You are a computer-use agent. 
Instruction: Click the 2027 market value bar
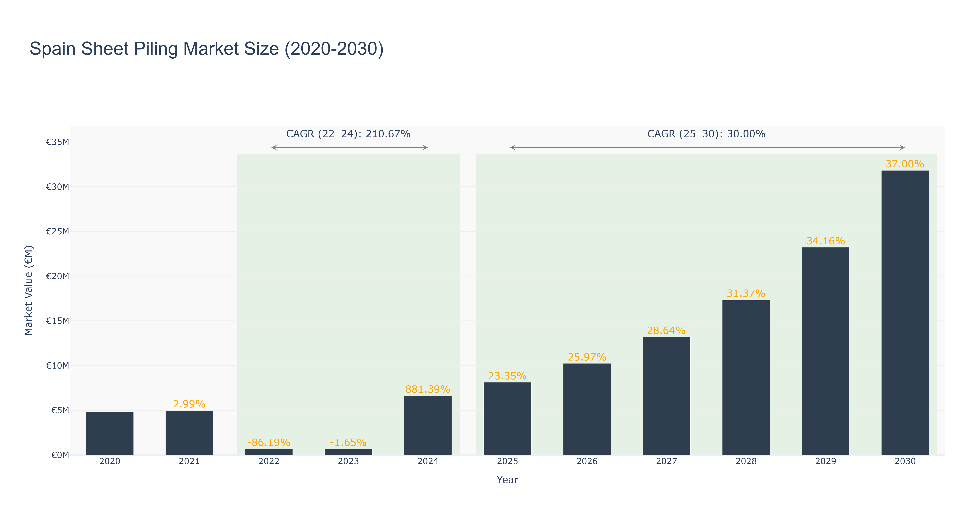click(x=667, y=396)
